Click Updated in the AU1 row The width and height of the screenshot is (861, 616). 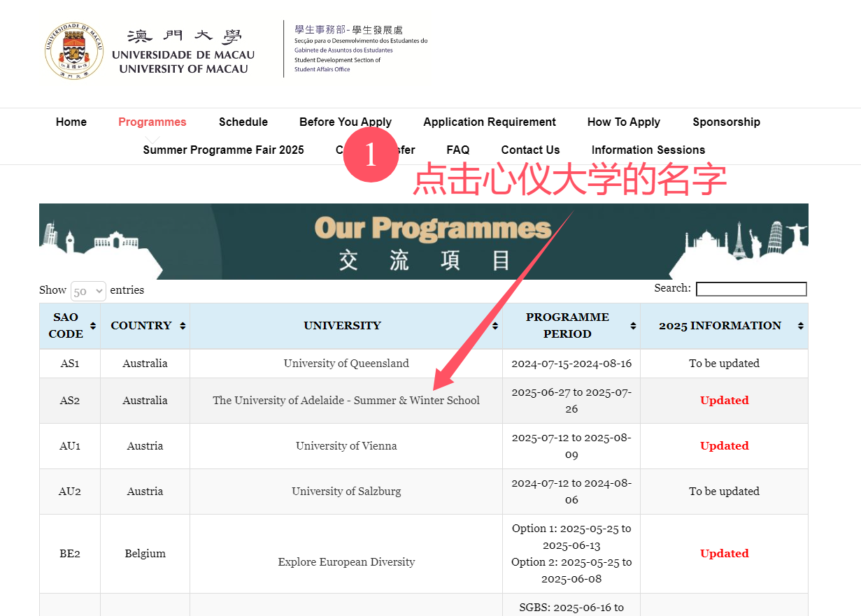[725, 446]
